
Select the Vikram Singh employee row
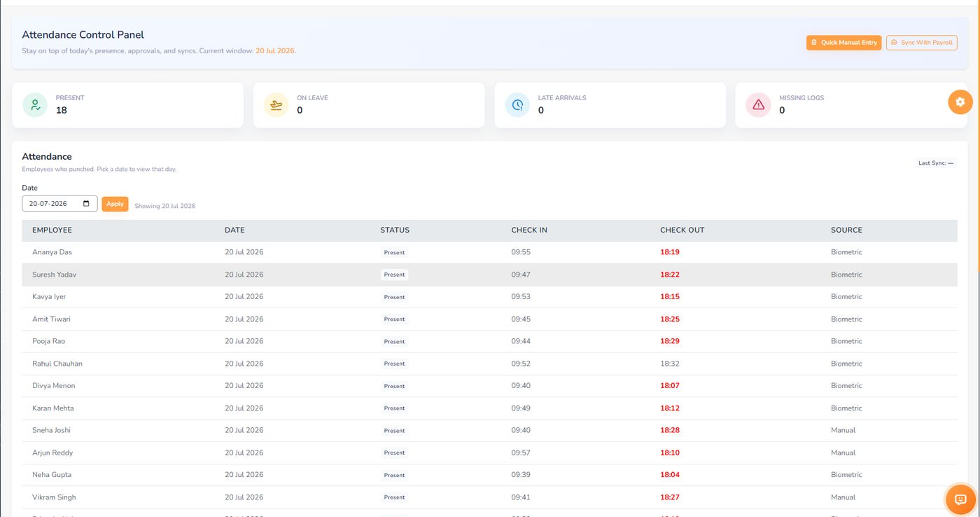click(x=489, y=497)
